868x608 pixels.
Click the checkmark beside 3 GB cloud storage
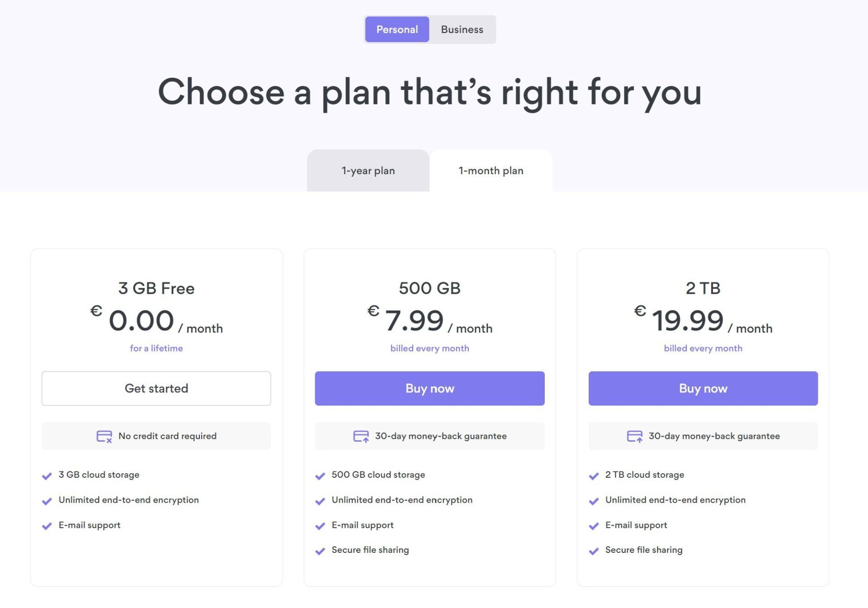(x=47, y=476)
